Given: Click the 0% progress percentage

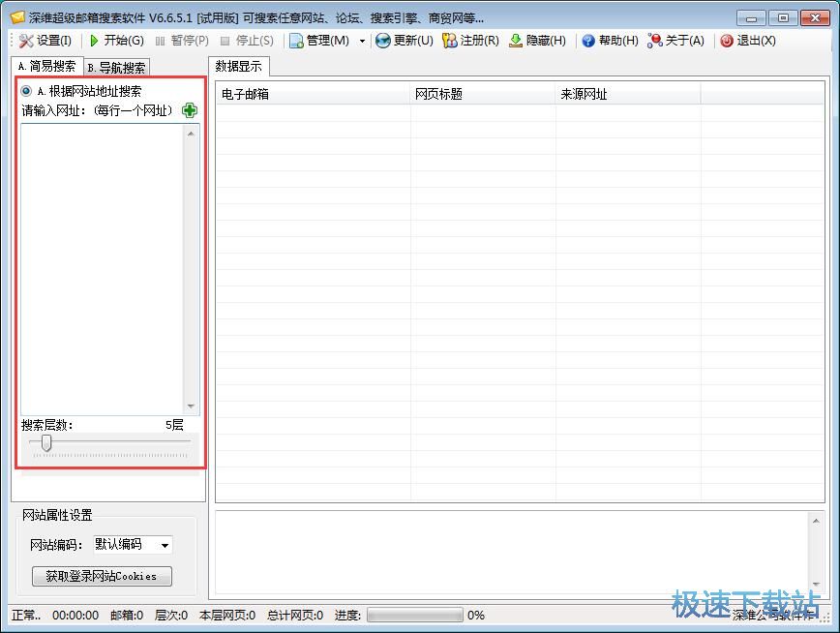Looking at the screenshot, I should (476, 615).
